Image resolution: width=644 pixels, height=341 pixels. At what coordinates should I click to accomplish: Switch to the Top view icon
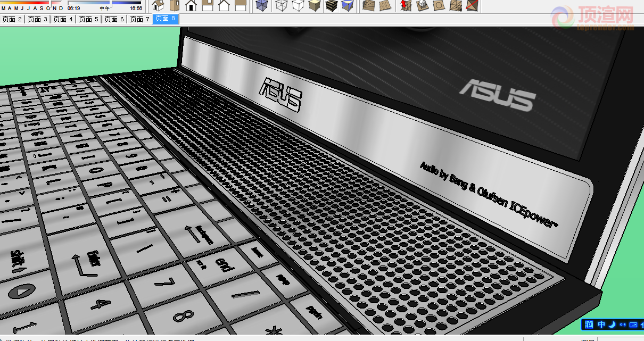(x=174, y=6)
